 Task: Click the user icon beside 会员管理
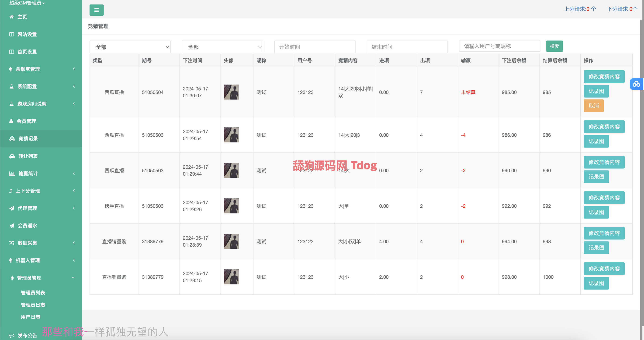(11, 121)
